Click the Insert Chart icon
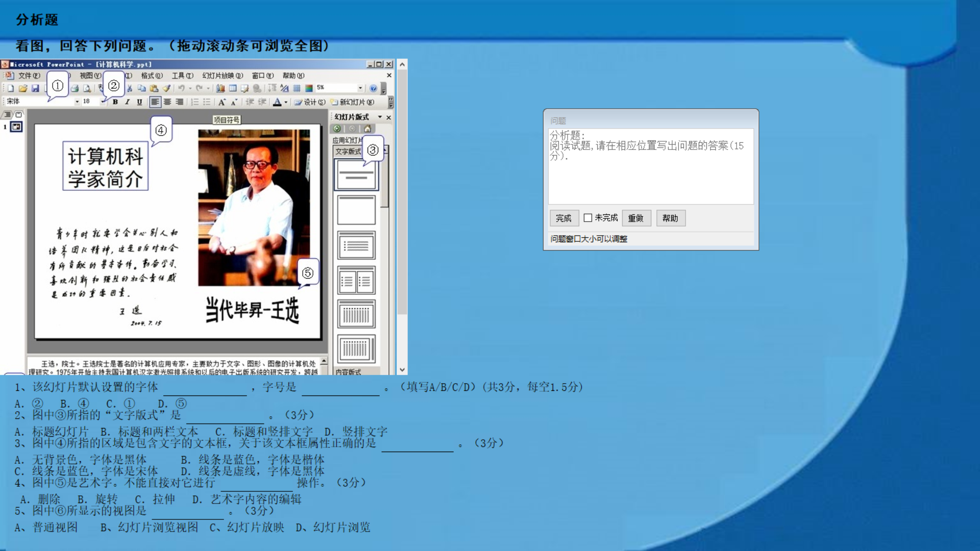 (220, 88)
